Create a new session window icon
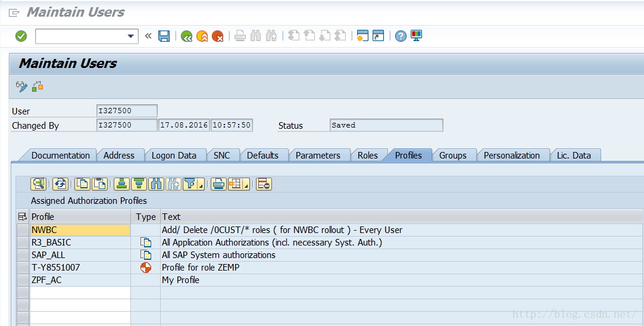This screenshot has height=326, width=644. (362, 36)
